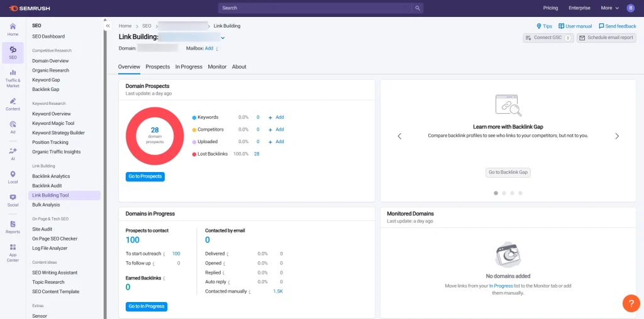Click Add next to Keywords
Image resolution: width=644 pixels, height=319 pixels.
click(276, 117)
